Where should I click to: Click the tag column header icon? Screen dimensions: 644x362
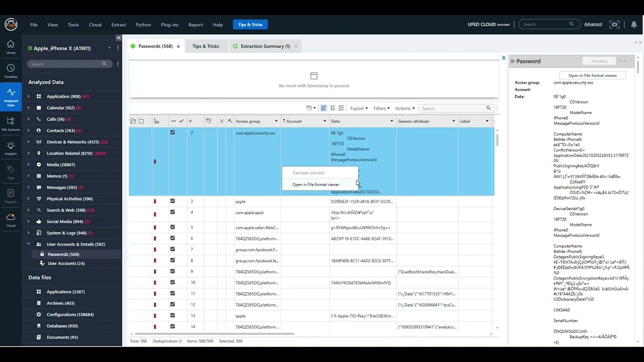pos(208,121)
